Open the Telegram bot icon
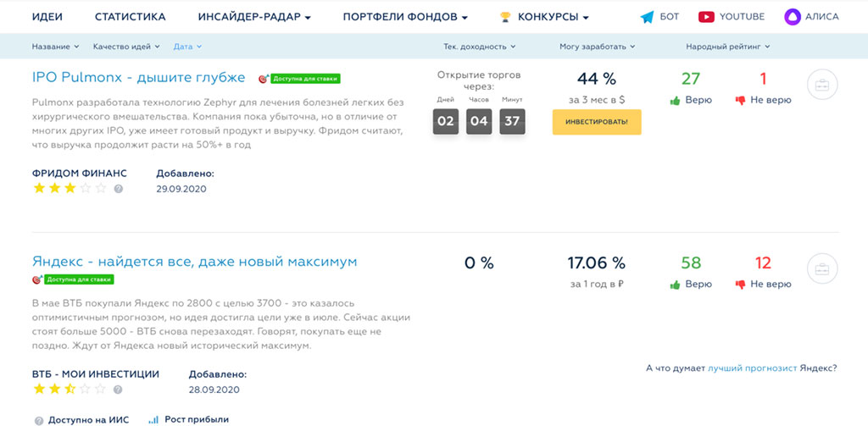Image resolution: width=868 pixels, height=426 pixels. tap(648, 17)
